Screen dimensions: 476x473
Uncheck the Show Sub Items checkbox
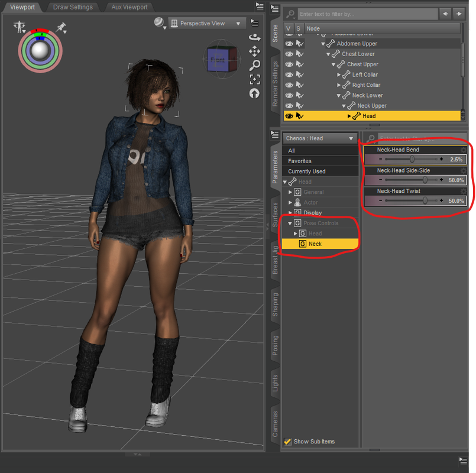(287, 442)
